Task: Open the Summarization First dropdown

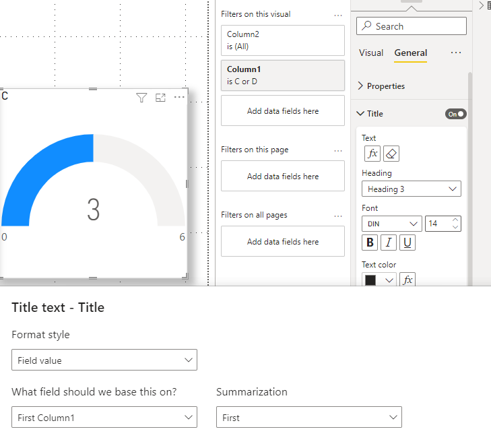Action: 308,417
